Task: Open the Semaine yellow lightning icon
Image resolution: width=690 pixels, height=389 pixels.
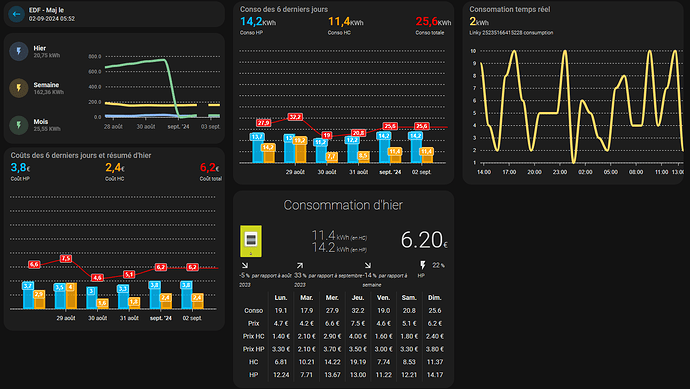Action: [18, 88]
